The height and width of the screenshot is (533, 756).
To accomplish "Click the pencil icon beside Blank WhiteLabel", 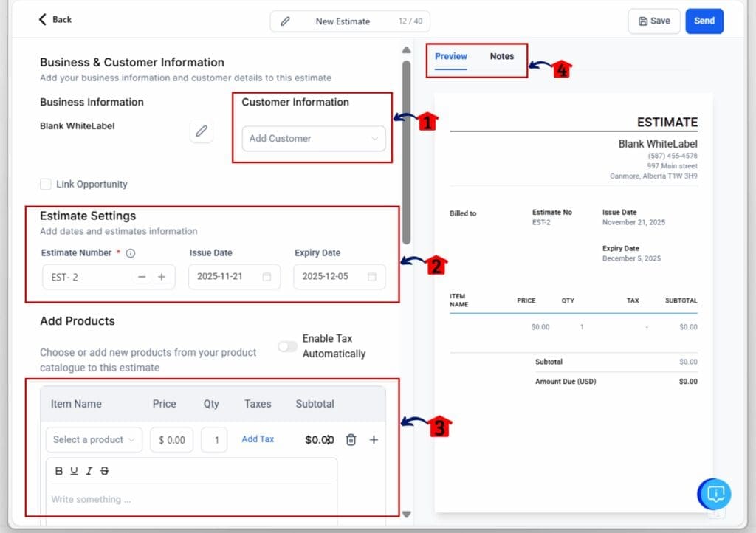I will pos(201,131).
